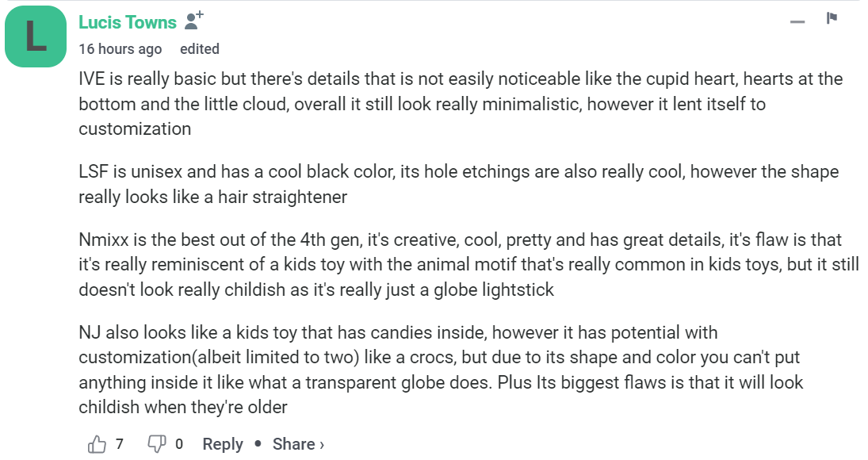
Task: Click the "edited" label
Action: (200, 48)
